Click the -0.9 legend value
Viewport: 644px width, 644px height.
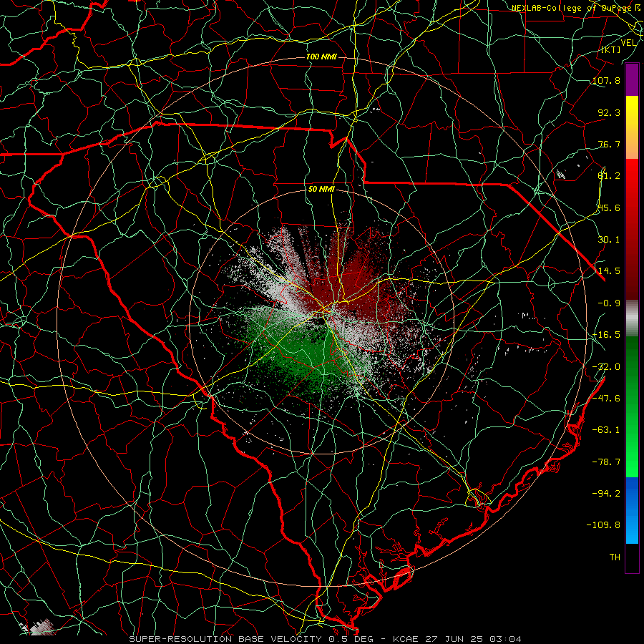pos(609,303)
